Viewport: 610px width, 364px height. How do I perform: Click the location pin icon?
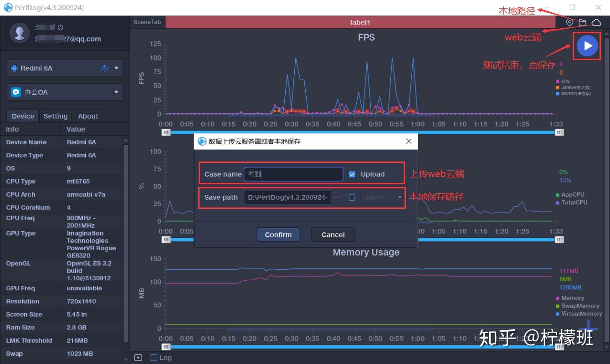coord(569,22)
